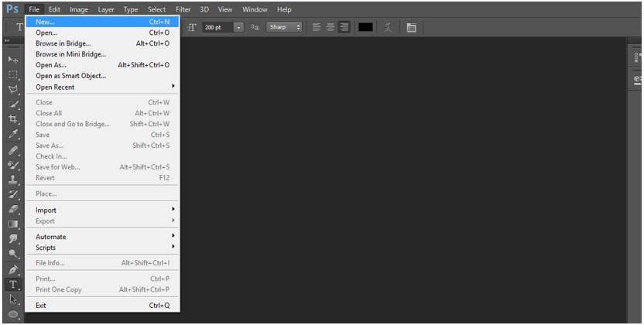Open the Sharp anti-aliasing dropdown

(x=284, y=27)
